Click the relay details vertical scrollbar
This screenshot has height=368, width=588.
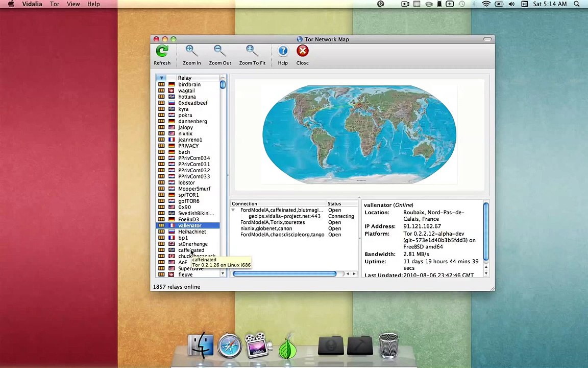pos(486,231)
